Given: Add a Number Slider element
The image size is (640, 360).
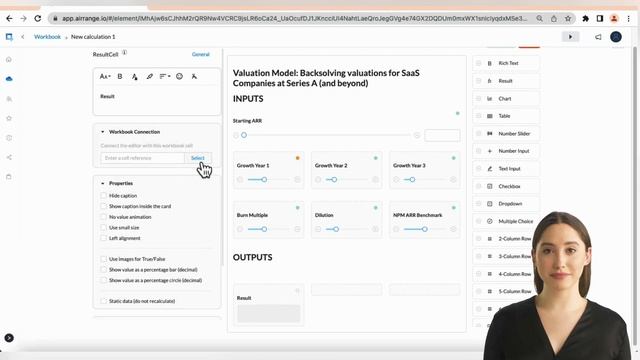Looking at the screenshot, I should (x=506, y=133).
